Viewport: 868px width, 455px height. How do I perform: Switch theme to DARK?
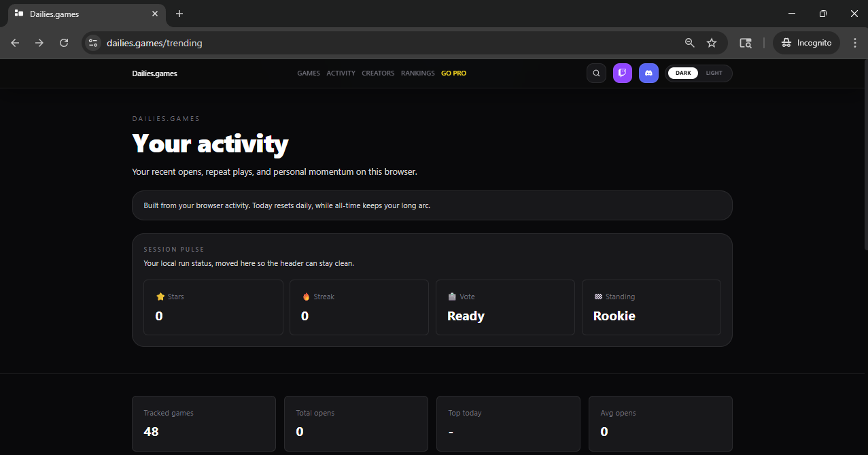pos(683,73)
